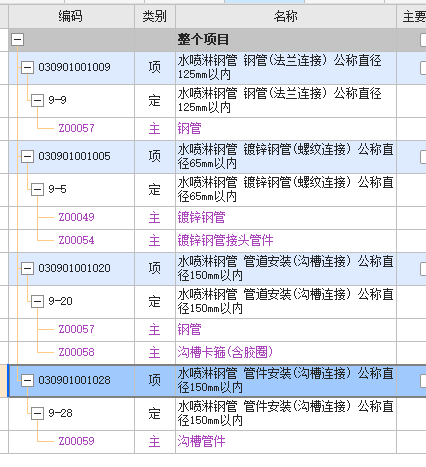The height and width of the screenshot is (467, 426).
Task: Click the 编码 column header
Action: 71,16
